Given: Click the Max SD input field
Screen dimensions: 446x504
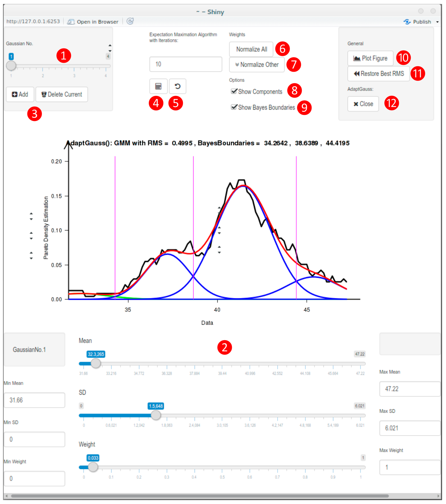Looking at the screenshot, I should (x=410, y=428).
